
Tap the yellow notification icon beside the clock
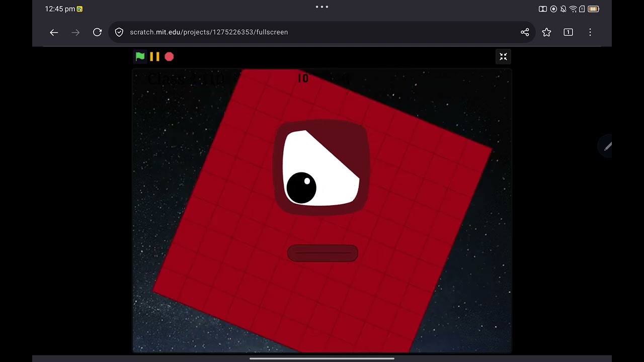[x=79, y=9]
